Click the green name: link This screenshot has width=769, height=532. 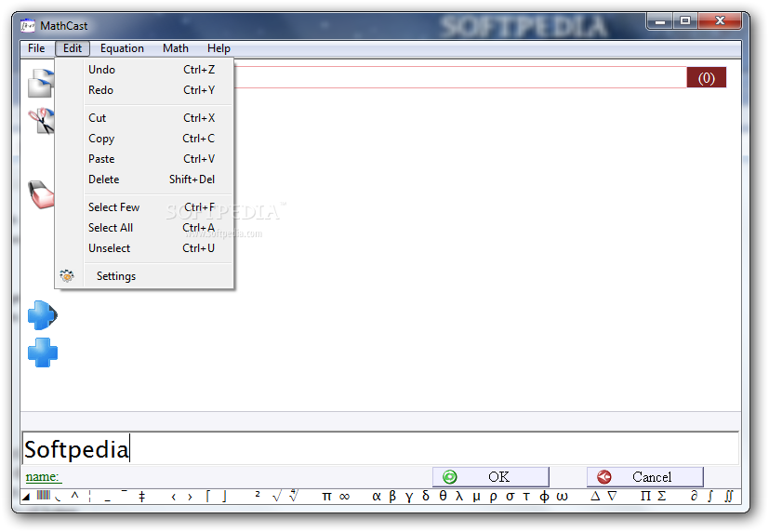[x=43, y=476]
